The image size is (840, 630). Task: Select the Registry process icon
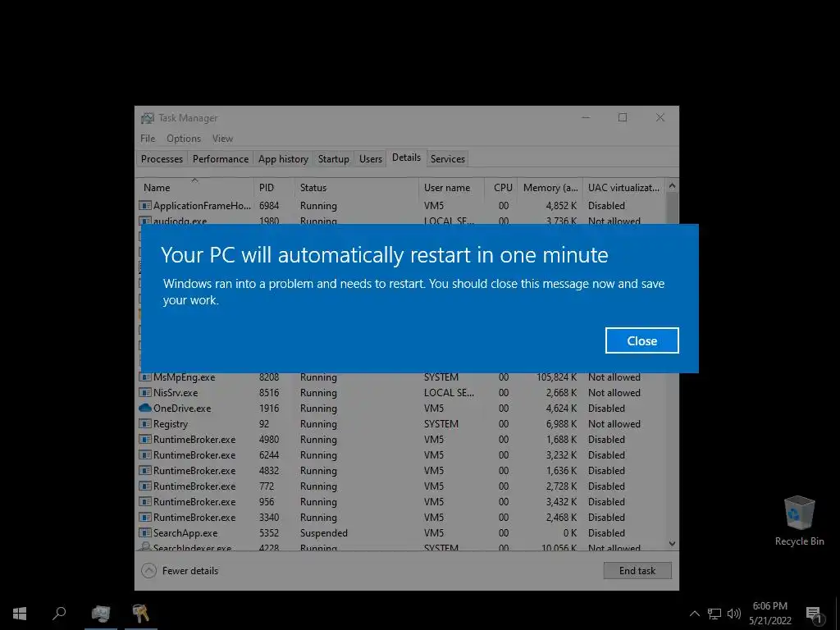coord(145,424)
